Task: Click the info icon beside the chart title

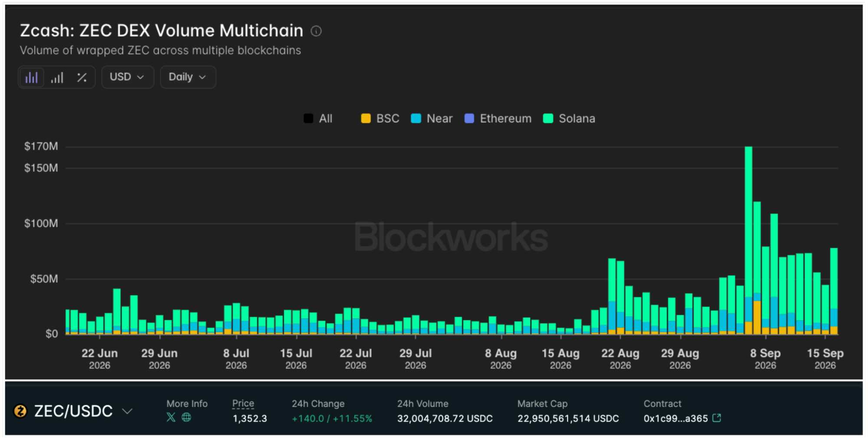Action: [316, 31]
